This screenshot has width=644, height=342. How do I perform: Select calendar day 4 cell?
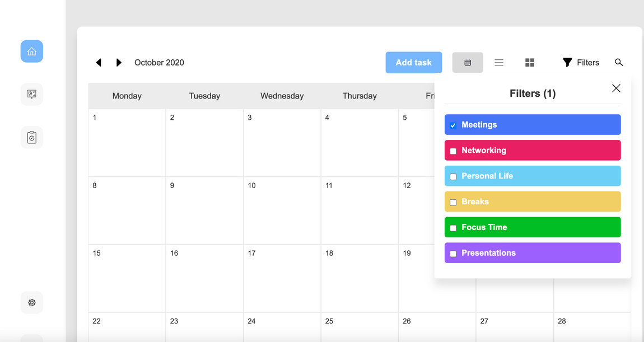(x=360, y=143)
